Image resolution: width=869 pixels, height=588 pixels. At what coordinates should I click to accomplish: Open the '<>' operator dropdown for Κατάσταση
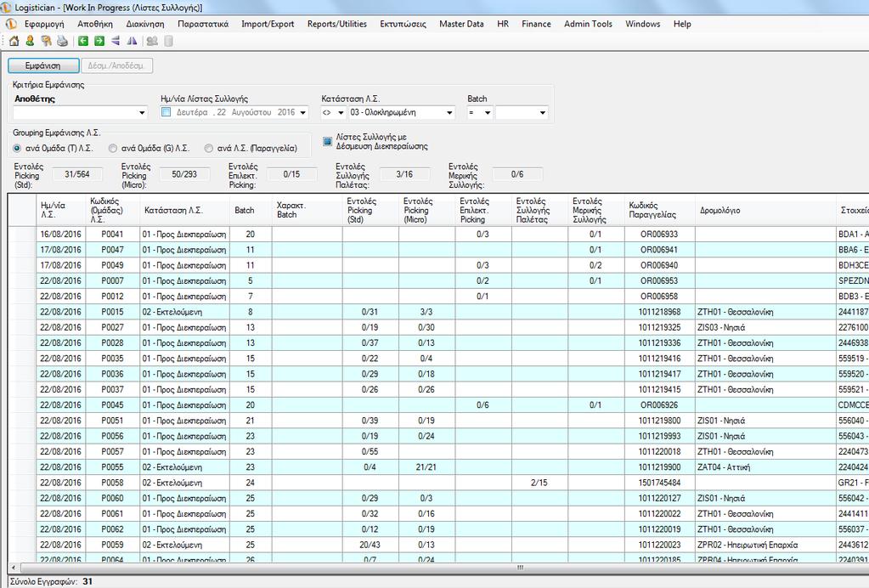coord(340,112)
